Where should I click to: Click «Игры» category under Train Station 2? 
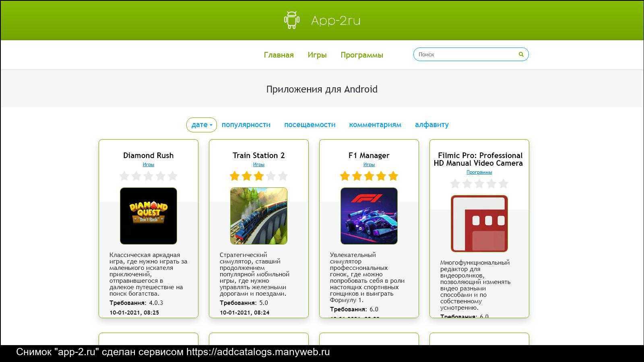[x=259, y=165]
